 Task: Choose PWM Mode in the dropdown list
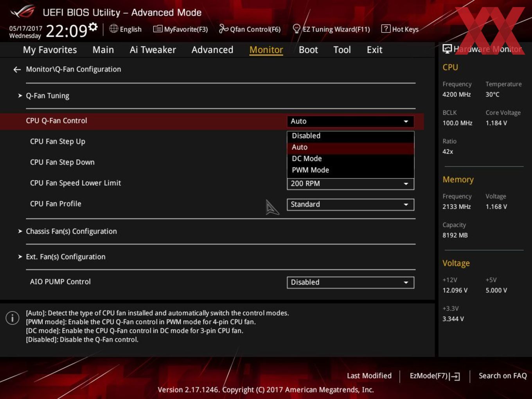pos(350,170)
